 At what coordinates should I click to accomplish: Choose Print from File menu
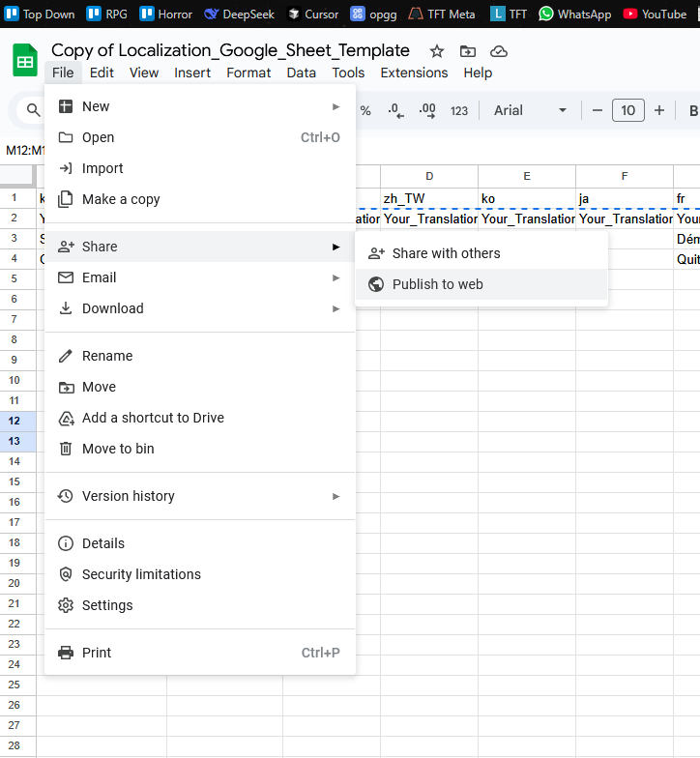point(199,653)
